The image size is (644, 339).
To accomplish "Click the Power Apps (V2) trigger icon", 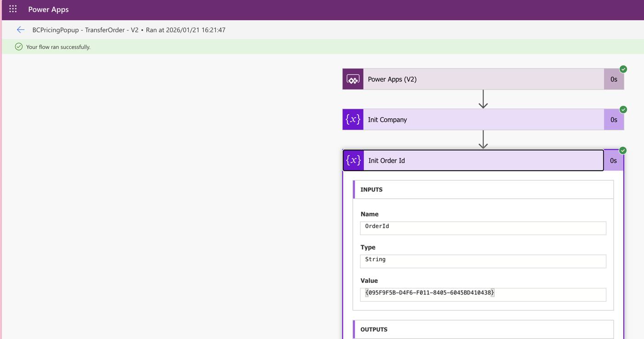I will tap(353, 79).
